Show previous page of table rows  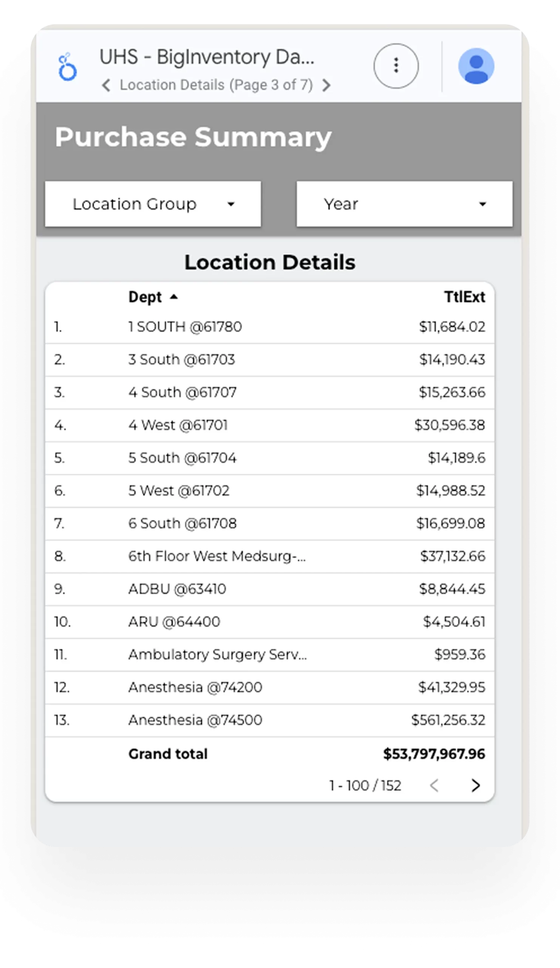tap(434, 785)
